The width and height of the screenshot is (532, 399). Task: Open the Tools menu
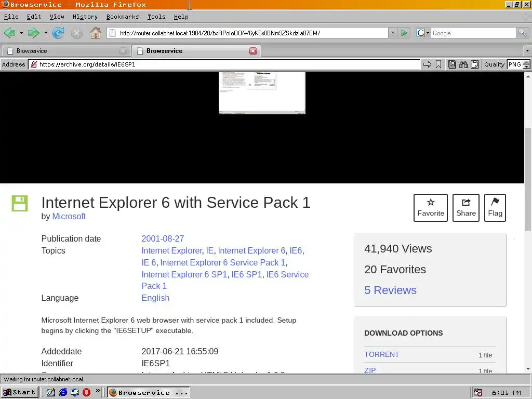click(156, 17)
